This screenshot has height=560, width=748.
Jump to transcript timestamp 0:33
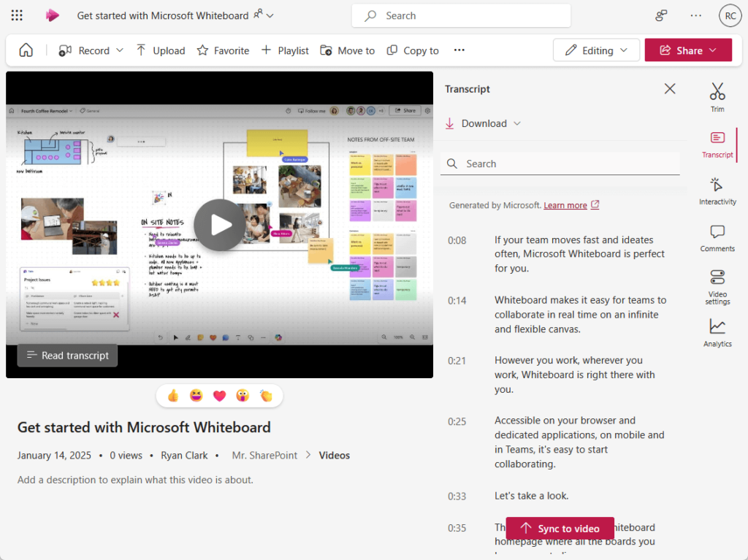(457, 496)
